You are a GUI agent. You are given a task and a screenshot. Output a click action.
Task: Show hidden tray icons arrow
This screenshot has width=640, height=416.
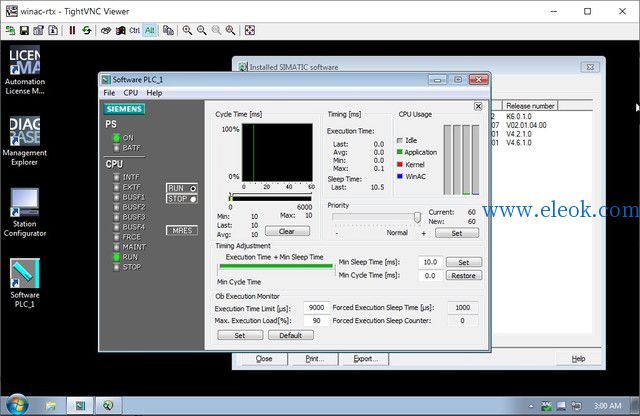[531, 406]
